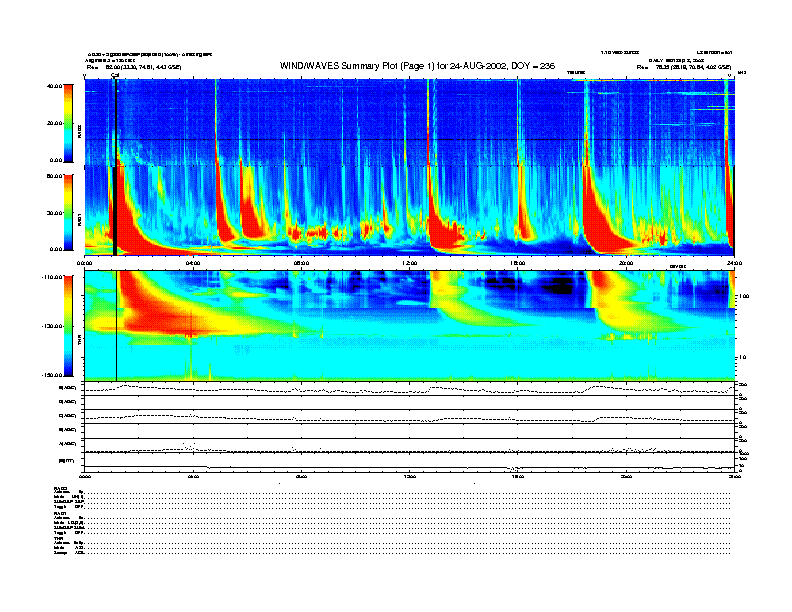Select the 40.00 color scale label

tap(54, 86)
